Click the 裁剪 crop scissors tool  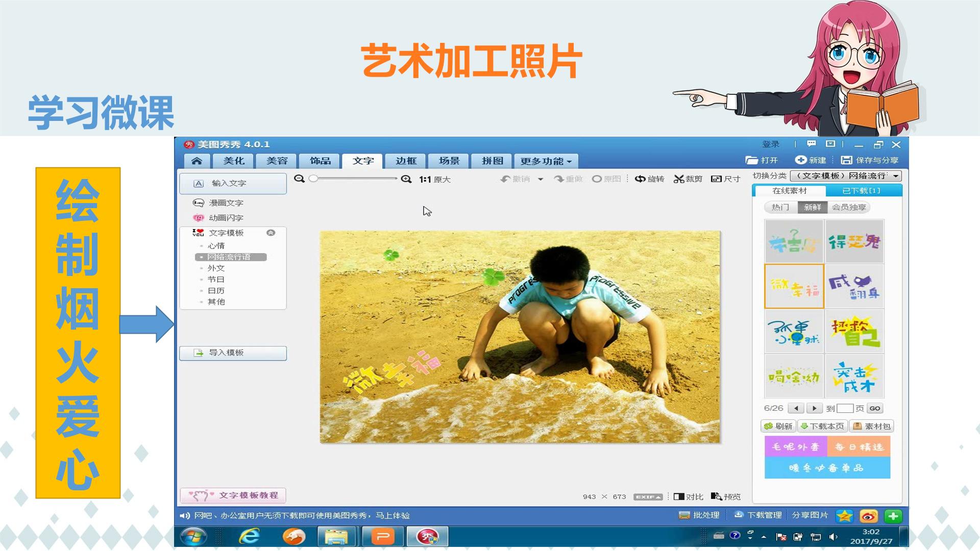click(x=688, y=179)
